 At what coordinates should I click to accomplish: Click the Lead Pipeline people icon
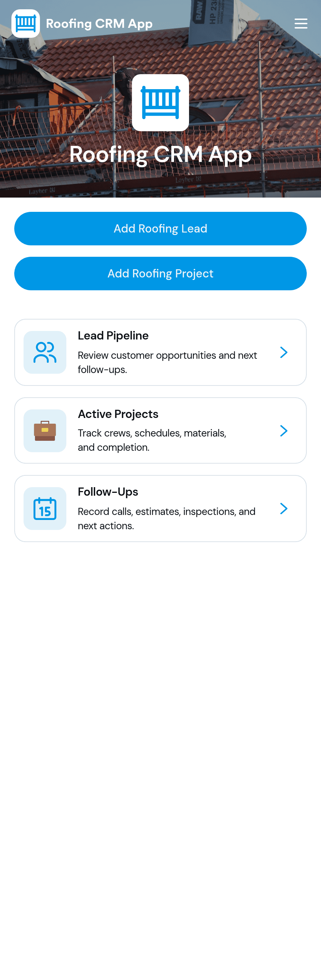click(x=45, y=352)
